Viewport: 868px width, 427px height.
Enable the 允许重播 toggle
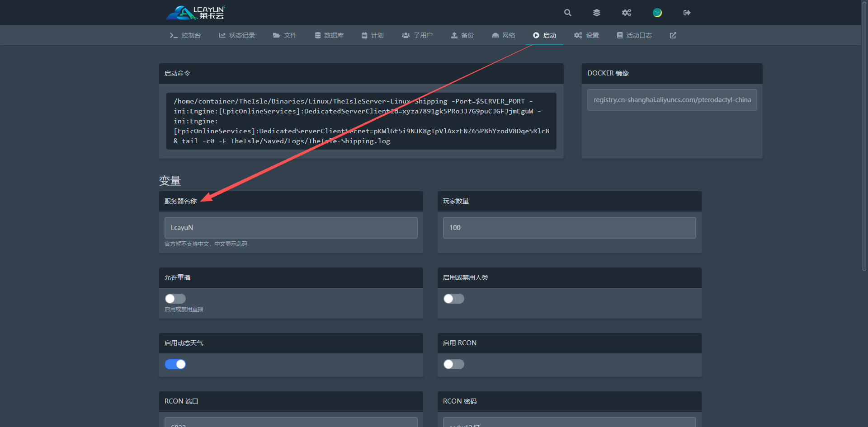pyautogui.click(x=175, y=299)
